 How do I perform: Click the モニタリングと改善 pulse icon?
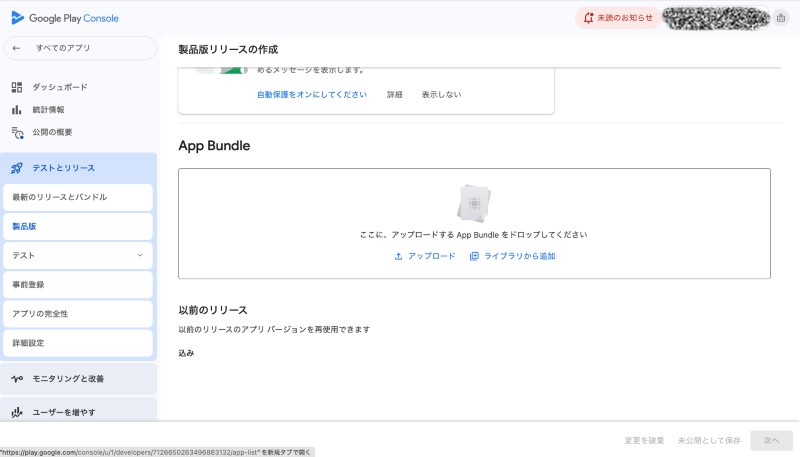[17, 378]
